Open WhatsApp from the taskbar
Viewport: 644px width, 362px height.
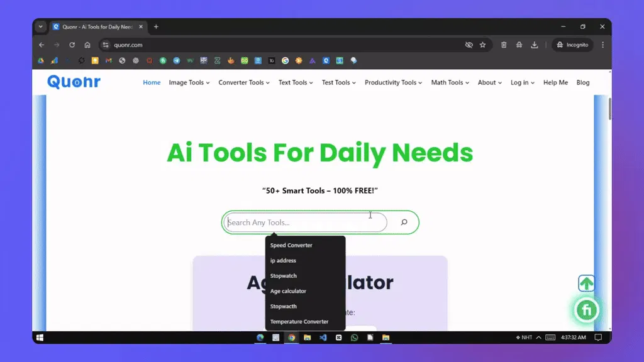pyautogui.click(x=354, y=337)
